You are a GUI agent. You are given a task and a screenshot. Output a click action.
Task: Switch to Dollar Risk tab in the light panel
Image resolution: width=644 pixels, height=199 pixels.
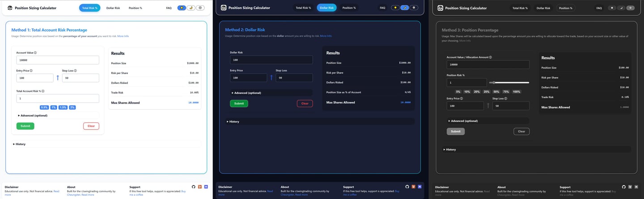coord(113,8)
